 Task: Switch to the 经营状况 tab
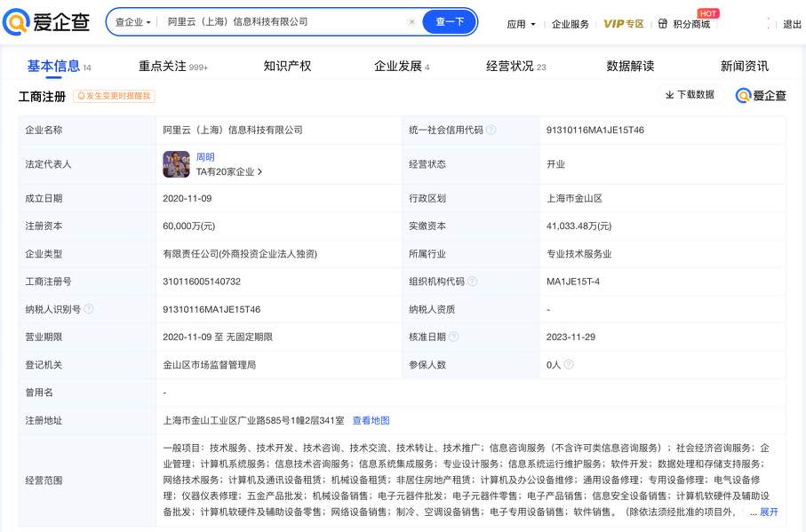point(515,66)
